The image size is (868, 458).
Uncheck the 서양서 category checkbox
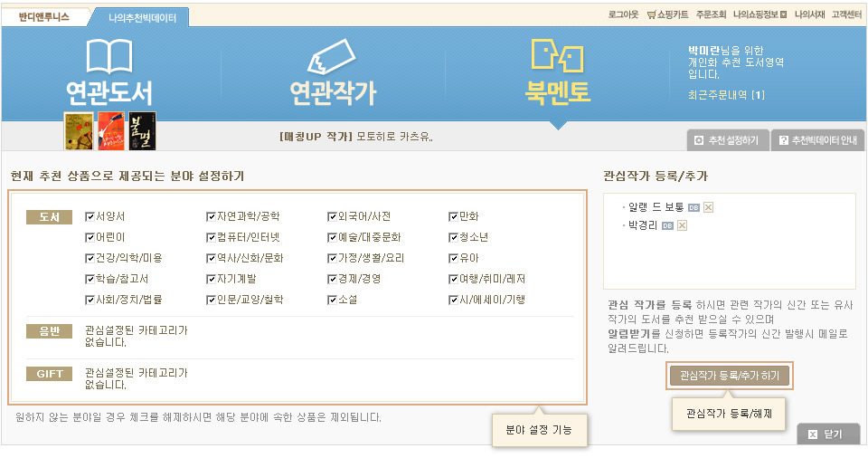tap(90, 216)
